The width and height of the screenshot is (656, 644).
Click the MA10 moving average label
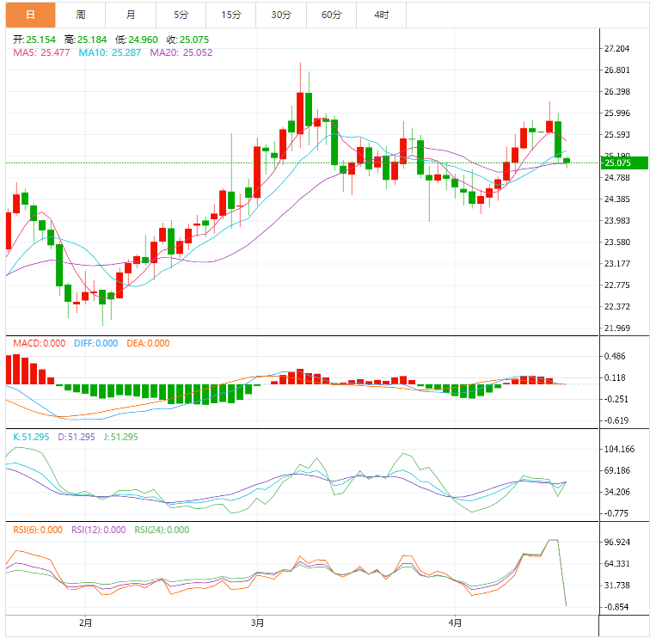click(x=108, y=52)
